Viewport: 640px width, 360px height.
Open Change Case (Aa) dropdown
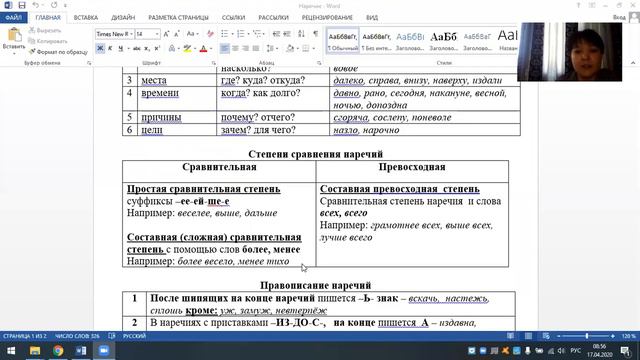(x=192, y=34)
